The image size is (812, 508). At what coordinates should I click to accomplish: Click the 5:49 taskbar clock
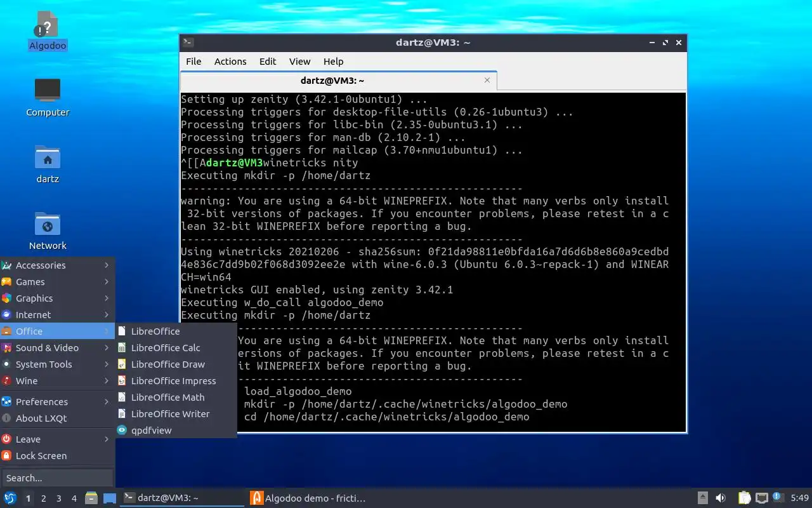tap(800, 498)
